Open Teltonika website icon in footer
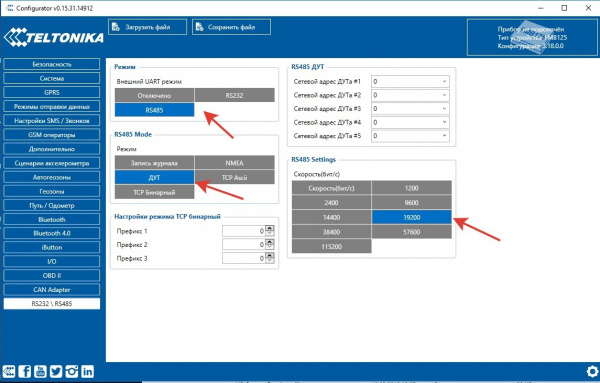The image size is (600, 383). 9,372
